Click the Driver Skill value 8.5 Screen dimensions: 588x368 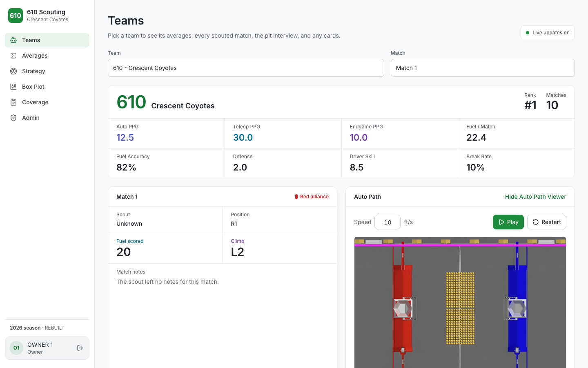tap(356, 167)
